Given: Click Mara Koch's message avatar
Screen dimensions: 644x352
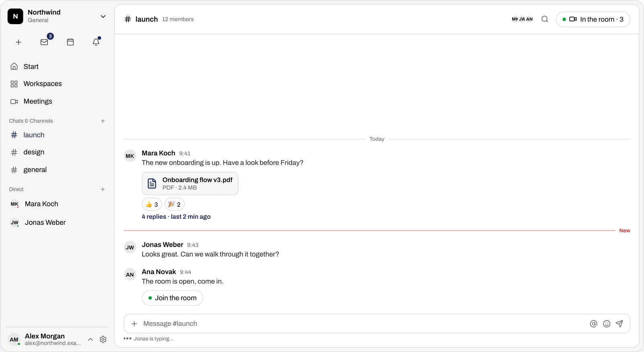Looking at the screenshot, I should point(130,156).
